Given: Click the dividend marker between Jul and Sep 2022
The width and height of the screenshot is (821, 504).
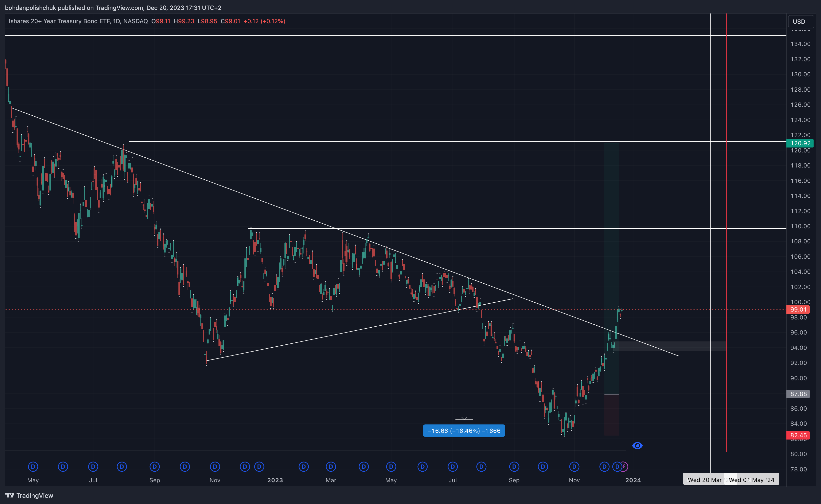Looking at the screenshot, I should (x=122, y=467).
